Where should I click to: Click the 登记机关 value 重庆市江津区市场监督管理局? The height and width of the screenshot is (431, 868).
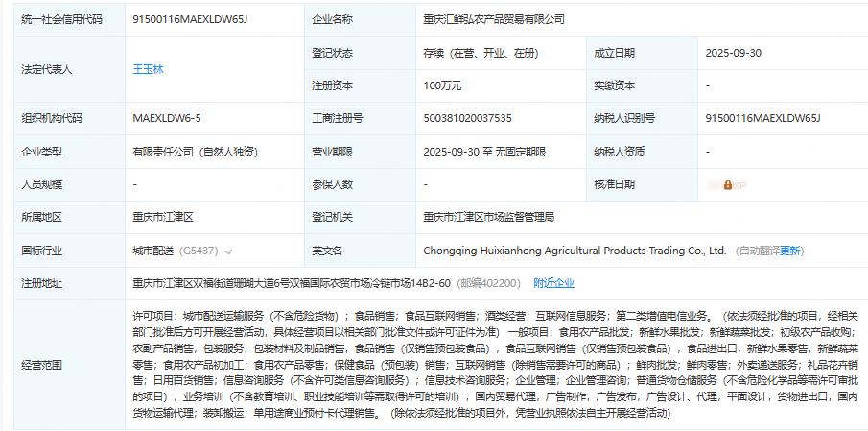point(489,217)
